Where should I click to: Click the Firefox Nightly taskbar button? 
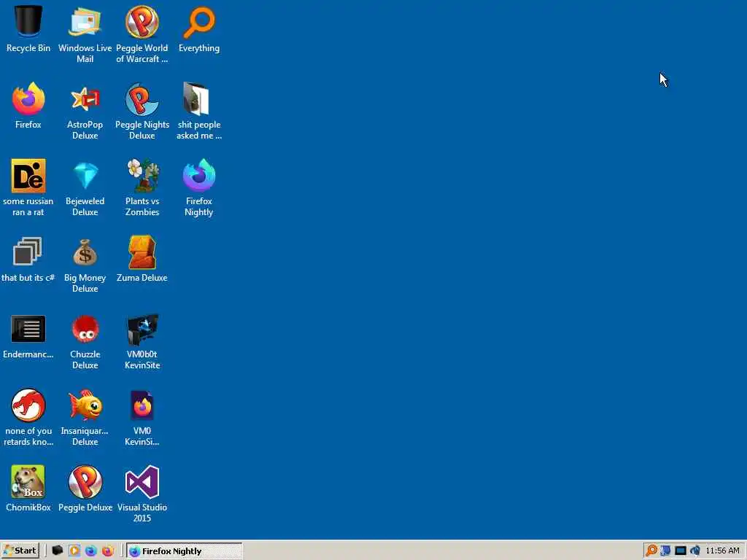click(185, 551)
